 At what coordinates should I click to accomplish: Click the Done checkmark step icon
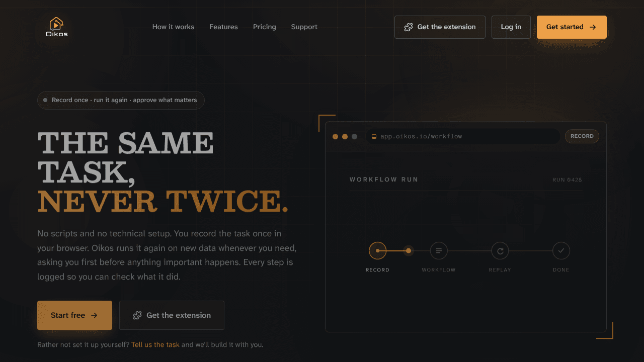(561, 250)
